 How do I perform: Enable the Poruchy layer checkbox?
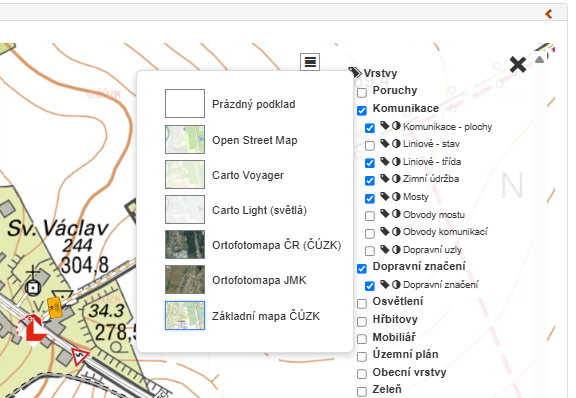[362, 92]
